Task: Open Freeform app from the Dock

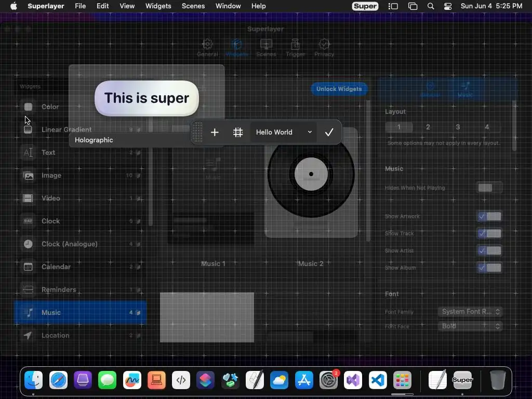Action: point(132,380)
